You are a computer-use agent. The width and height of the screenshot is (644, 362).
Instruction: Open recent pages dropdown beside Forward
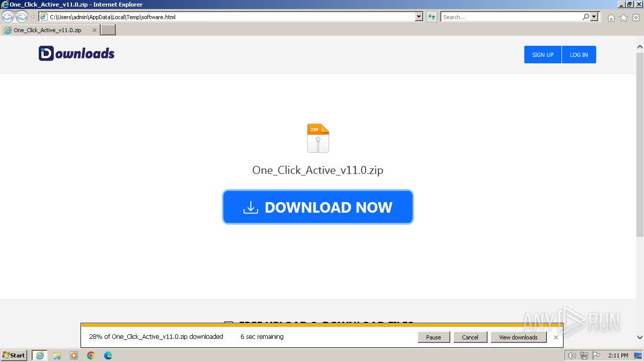pos(33,17)
